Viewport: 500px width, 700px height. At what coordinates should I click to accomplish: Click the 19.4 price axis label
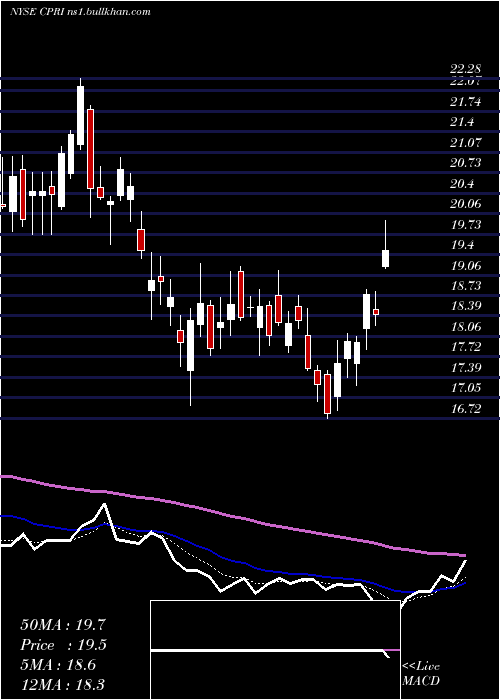coord(462,245)
